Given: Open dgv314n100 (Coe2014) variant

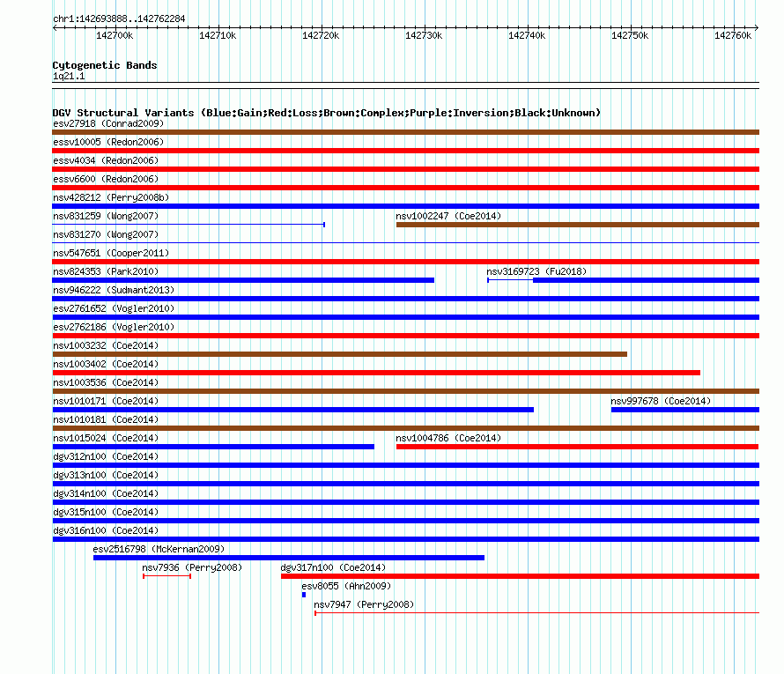Looking at the screenshot, I should 106,493.
